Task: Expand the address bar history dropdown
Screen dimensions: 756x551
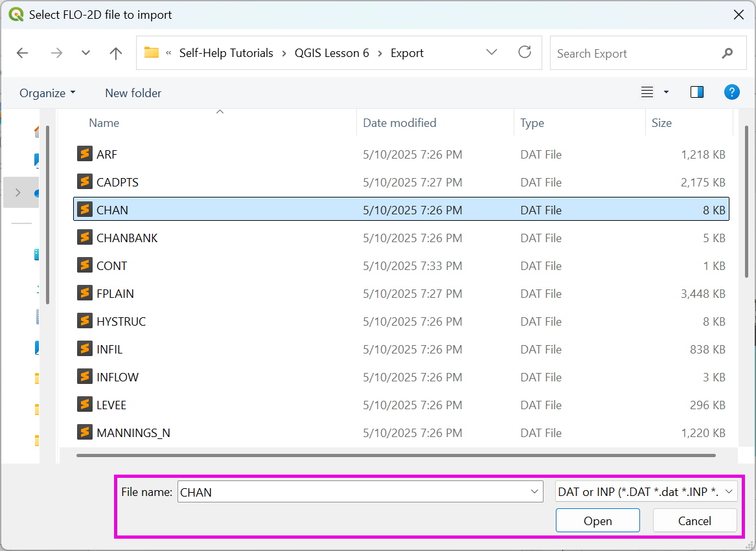Action: click(492, 52)
